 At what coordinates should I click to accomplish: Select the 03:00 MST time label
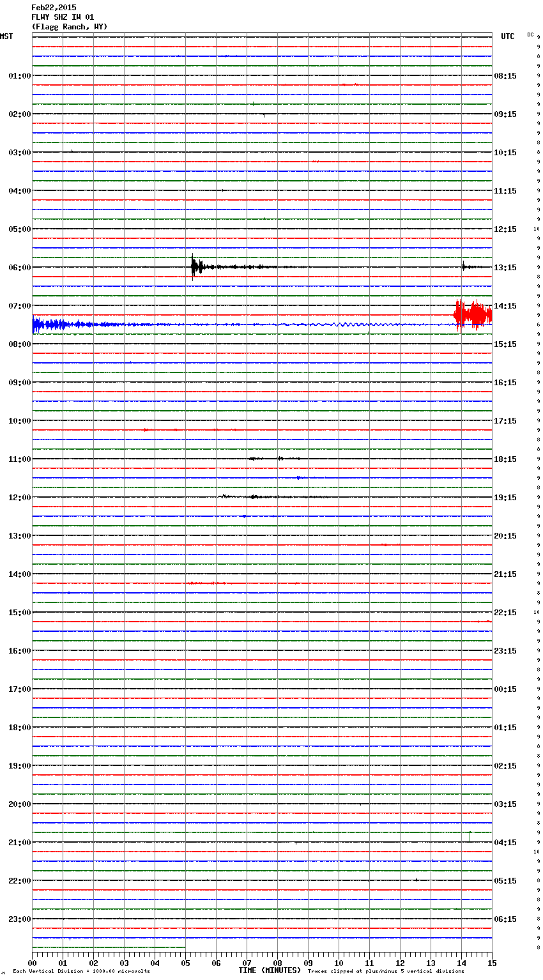(x=20, y=153)
